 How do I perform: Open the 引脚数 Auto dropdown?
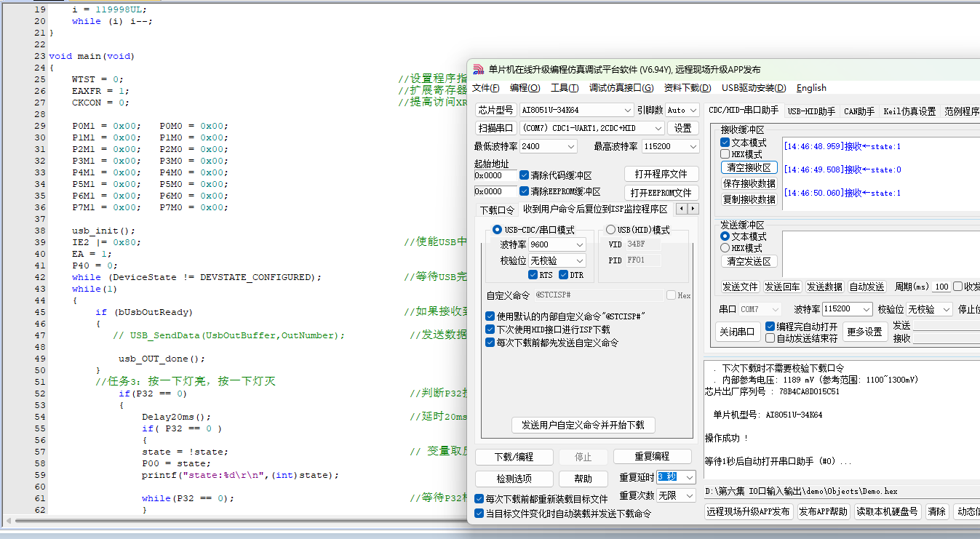point(682,110)
